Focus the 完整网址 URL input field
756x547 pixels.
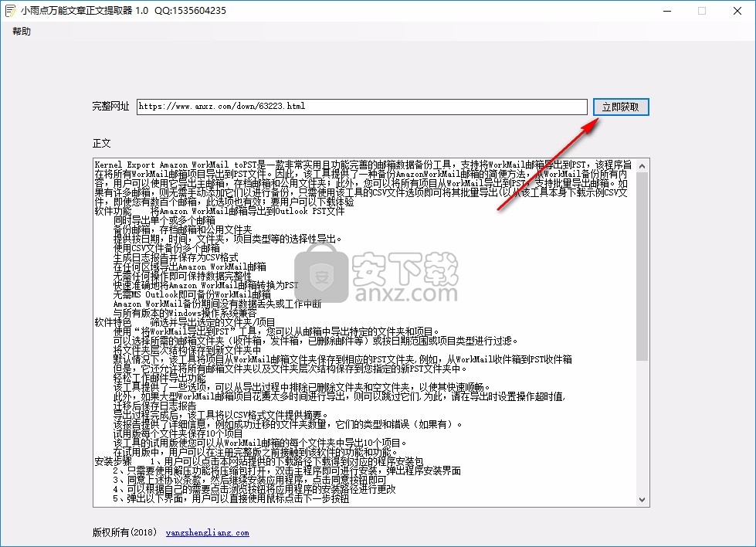click(361, 107)
